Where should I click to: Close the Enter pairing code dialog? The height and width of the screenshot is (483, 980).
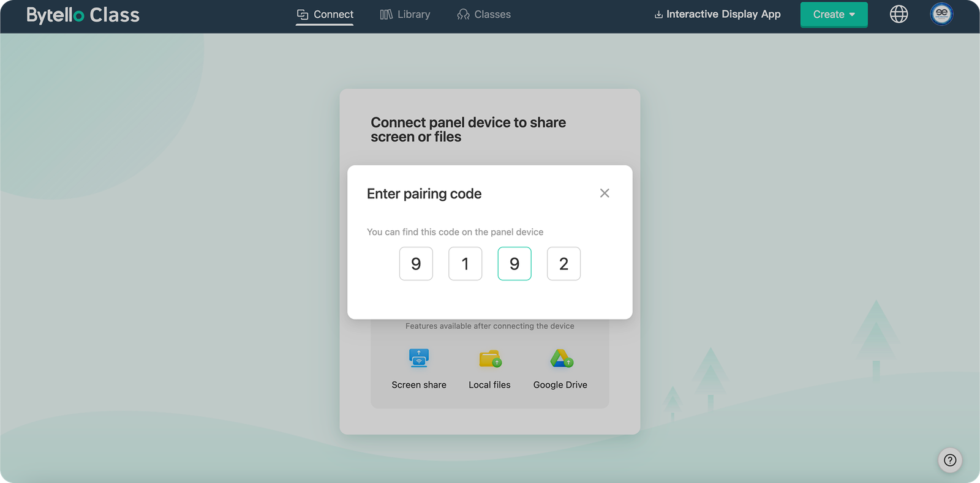[605, 193]
